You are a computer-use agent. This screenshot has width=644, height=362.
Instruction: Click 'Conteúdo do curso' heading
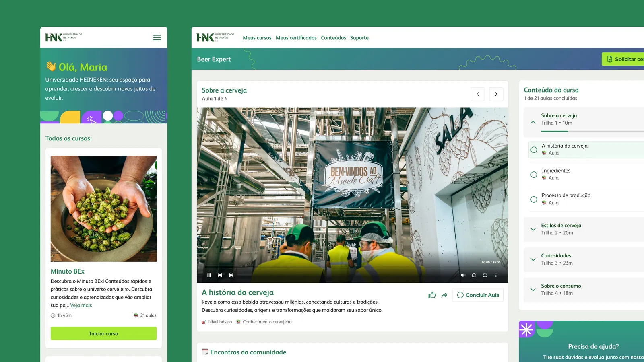coord(551,90)
